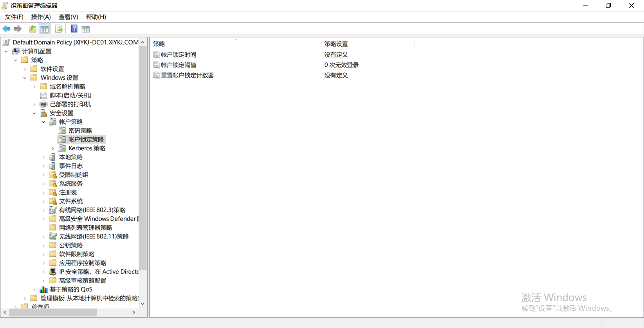Click the 事件日志 icon in tree
The image size is (644, 328).
(x=53, y=166)
